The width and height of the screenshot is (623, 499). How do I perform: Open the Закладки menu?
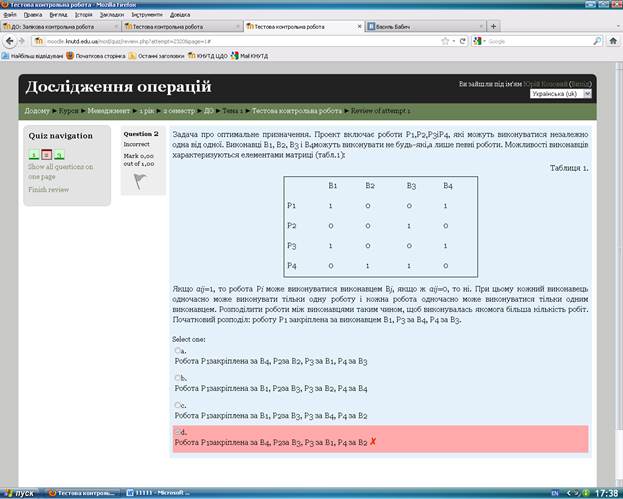point(112,15)
